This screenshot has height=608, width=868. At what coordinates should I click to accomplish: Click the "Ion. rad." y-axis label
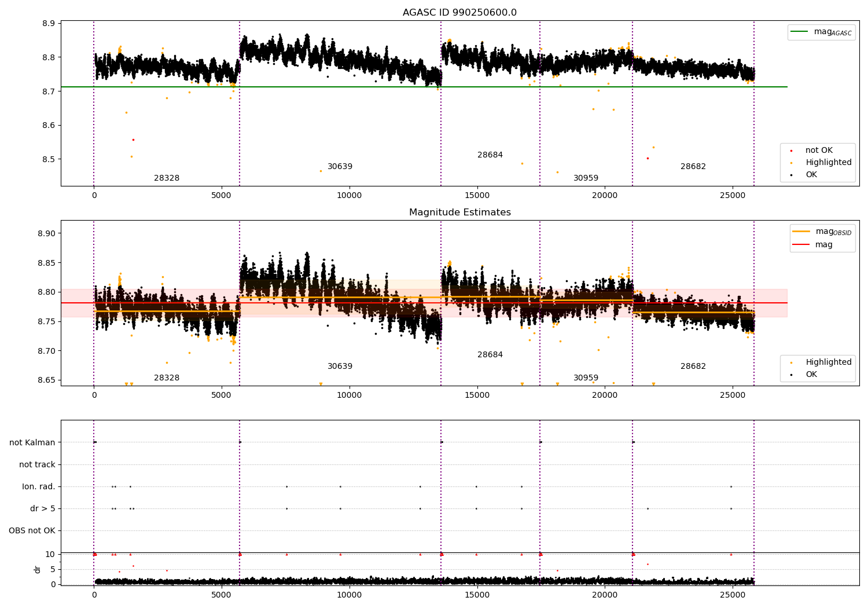click(x=39, y=487)
